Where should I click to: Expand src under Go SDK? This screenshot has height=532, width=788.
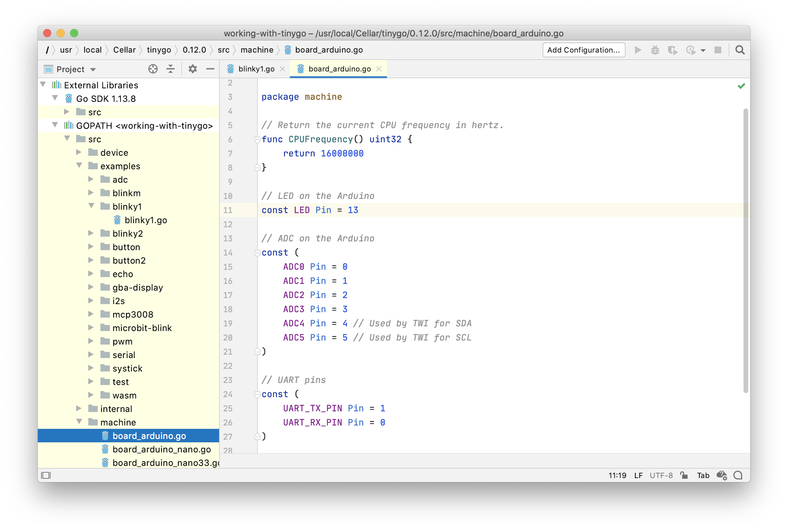[67, 112]
